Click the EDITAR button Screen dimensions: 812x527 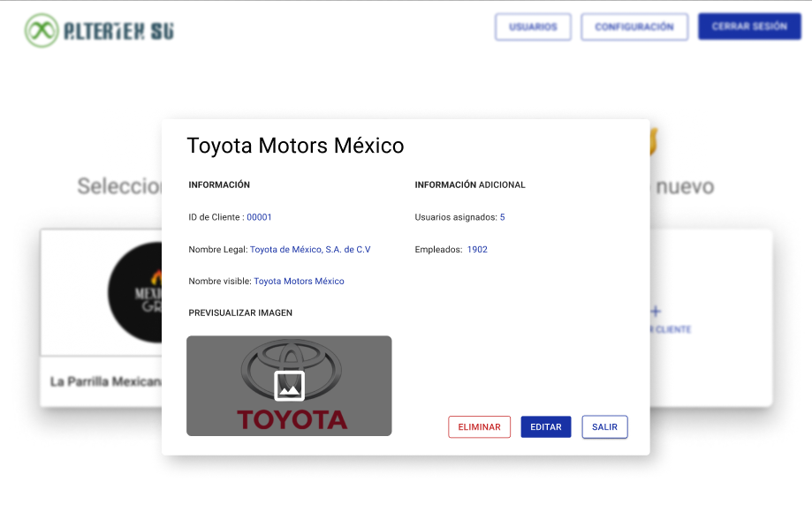click(x=546, y=427)
